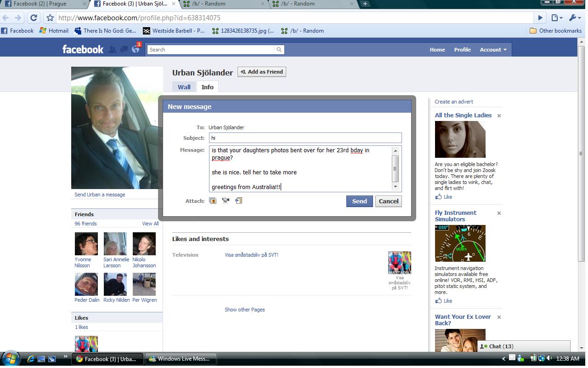
Task: Go back with the browser back arrow
Action: [x=6, y=18]
